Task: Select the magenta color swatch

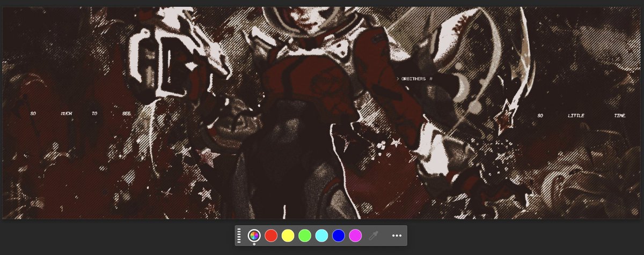Action: tap(355, 235)
